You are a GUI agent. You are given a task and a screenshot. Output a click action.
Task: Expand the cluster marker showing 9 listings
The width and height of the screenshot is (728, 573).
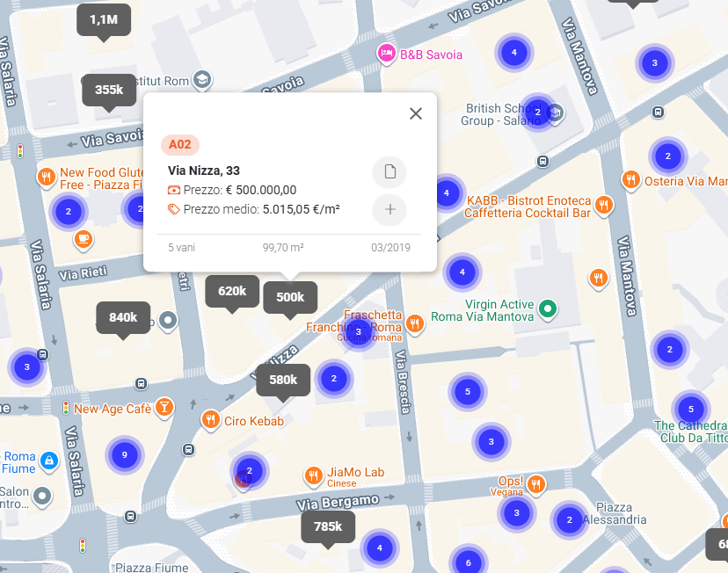point(124,454)
